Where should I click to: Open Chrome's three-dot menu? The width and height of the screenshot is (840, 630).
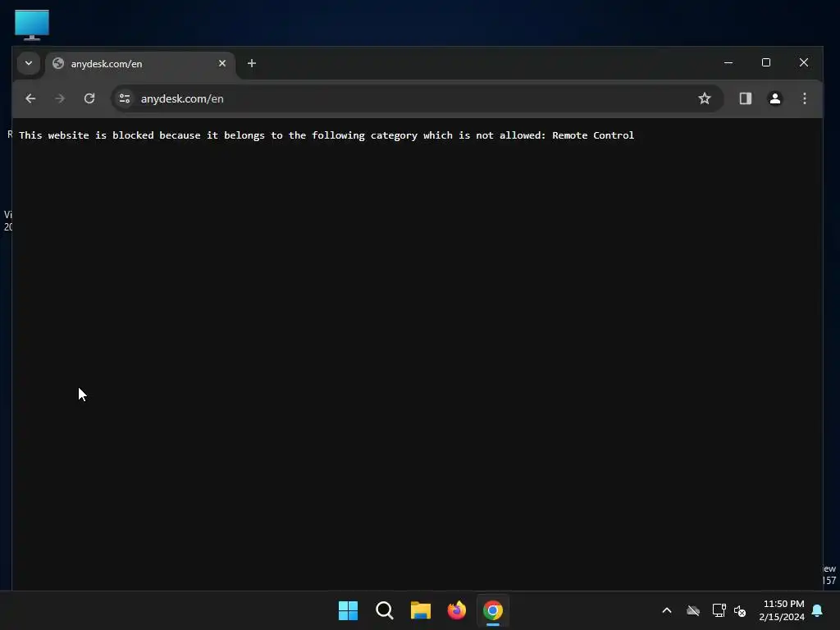point(804,98)
